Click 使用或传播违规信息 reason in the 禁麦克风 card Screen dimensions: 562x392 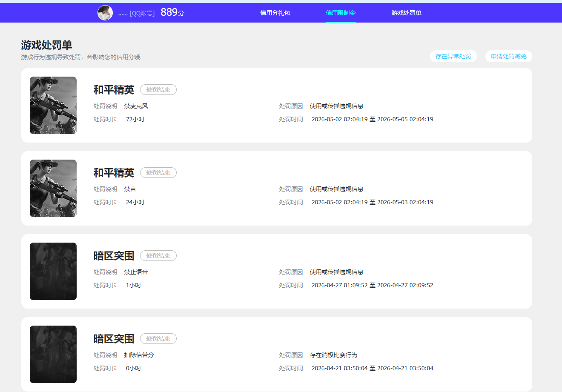coord(337,106)
